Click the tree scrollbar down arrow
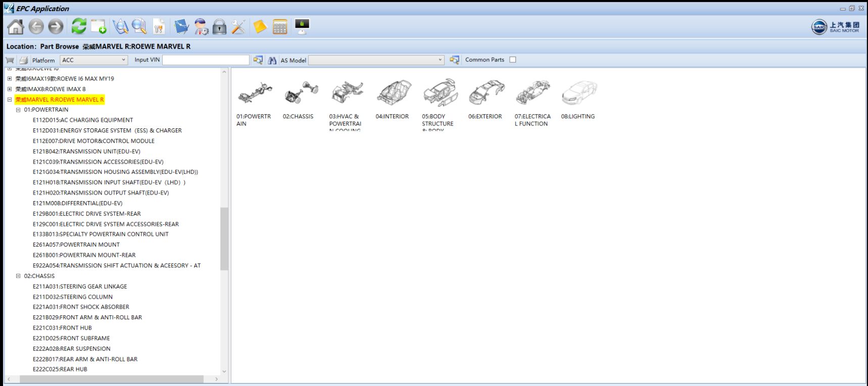The image size is (868, 386). [224, 371]
